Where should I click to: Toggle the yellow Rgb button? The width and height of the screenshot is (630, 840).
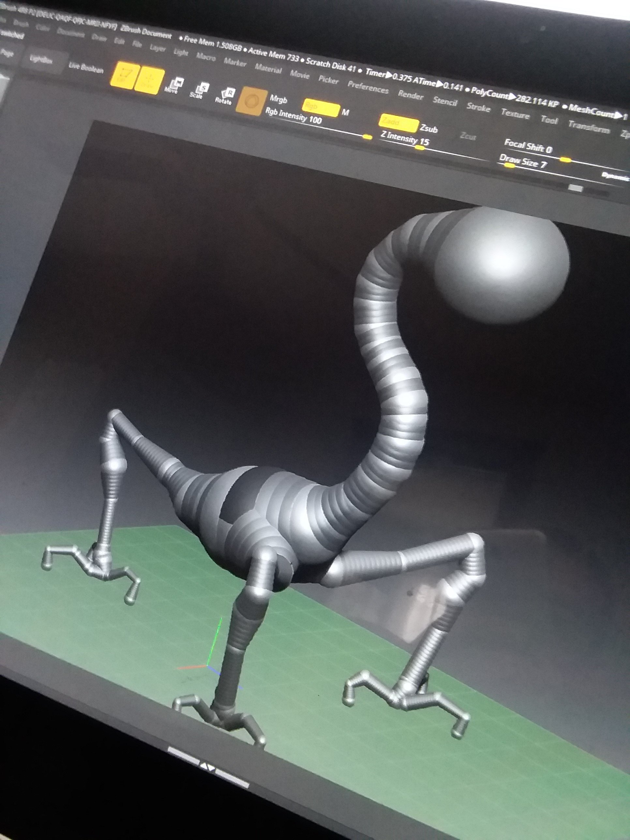[321, 108]
